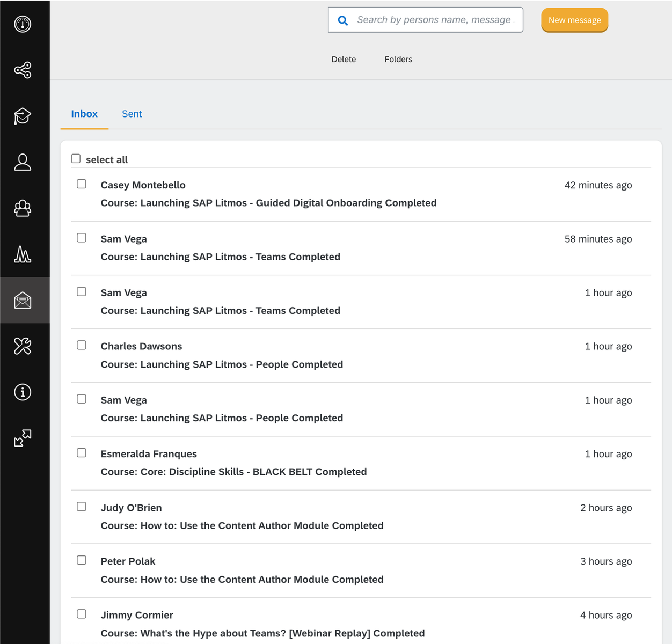This screenshot has width=672, height=644.
Task: Select the checkbox beside Esmeralda Franques
Action: pyautogui.click(x=81, y=452)
